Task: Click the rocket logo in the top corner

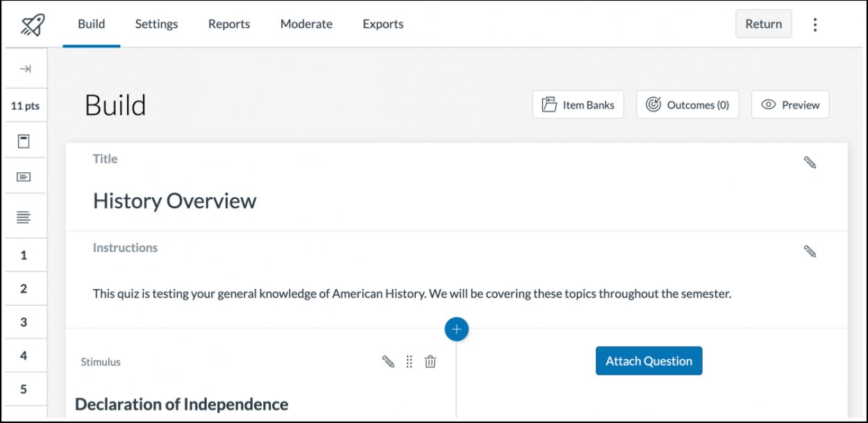Action: pos(29,24)
